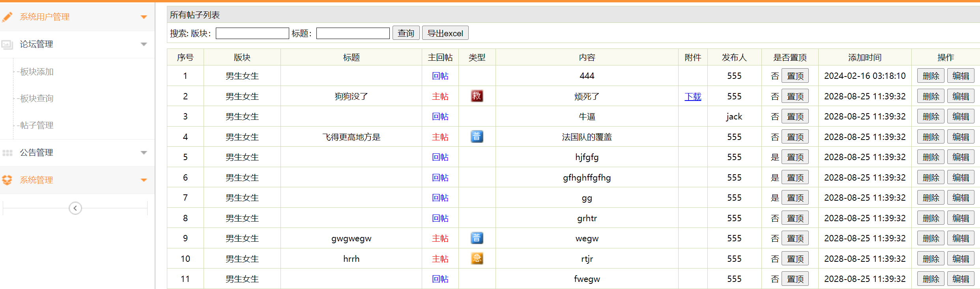Delete jack's 牛逼 reply
This screenshot has width=980, height=289.
click(x=931, y=116)
